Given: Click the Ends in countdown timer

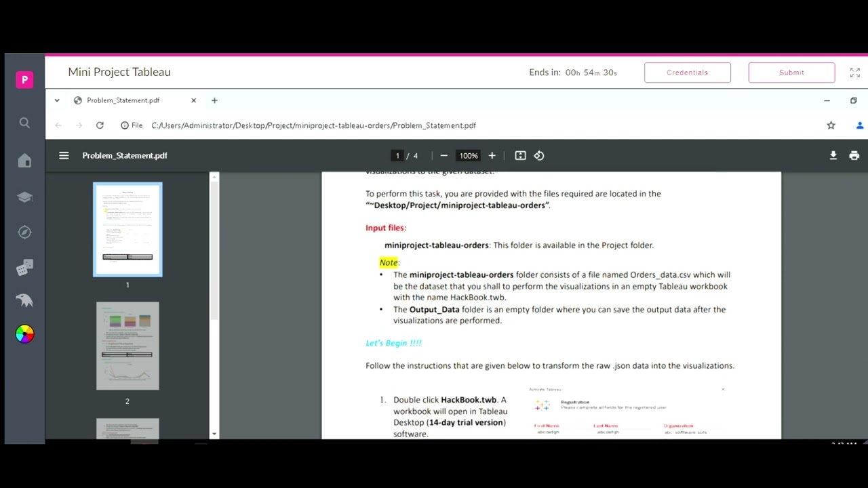Looking at the screenshot, I should [x=573, y=73].
